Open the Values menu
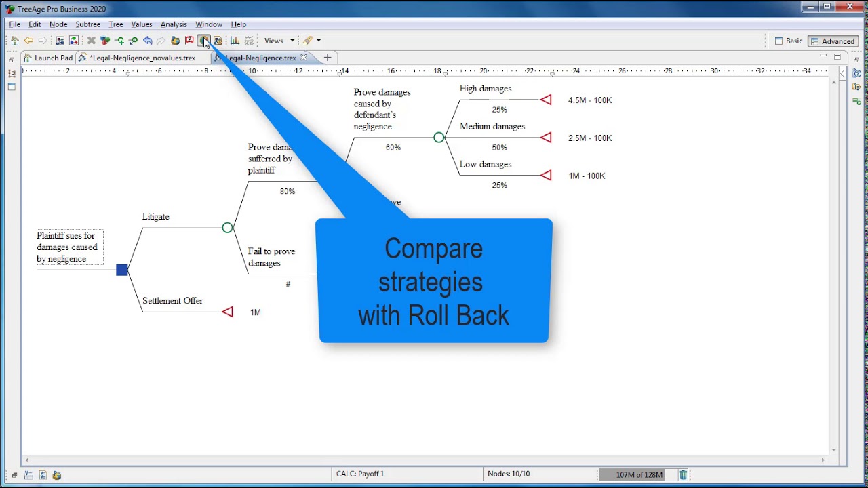The width and height of the screenshot is (868, 488). tap(142, 24)
